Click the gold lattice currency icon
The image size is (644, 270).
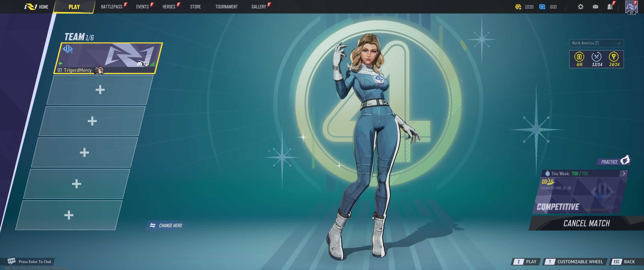click(x=518, y=7)
